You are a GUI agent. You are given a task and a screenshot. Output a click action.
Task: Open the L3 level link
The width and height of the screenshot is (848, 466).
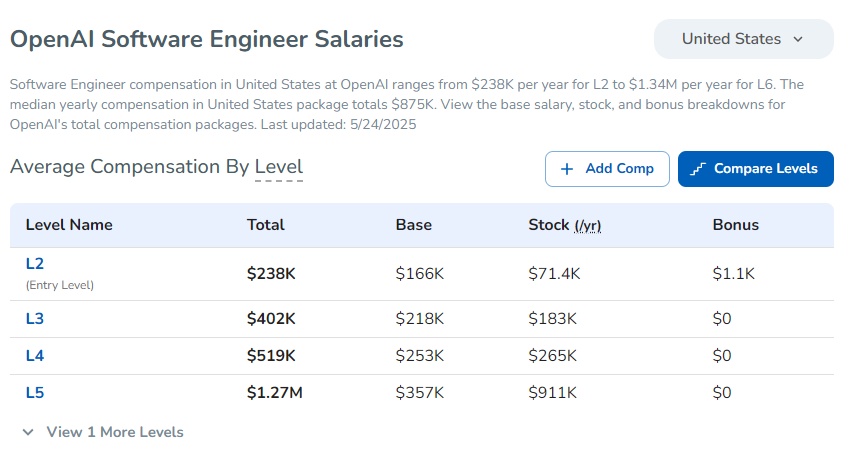tap(35, 319)
